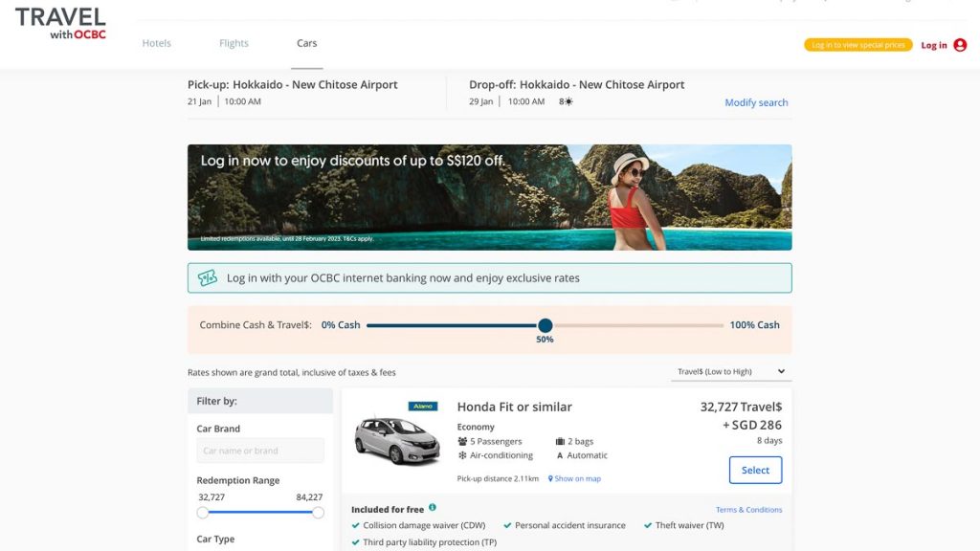Screen dimensions: 980x551
Task: Click the user profile icon beside Log in
Action: pos(960,45)
